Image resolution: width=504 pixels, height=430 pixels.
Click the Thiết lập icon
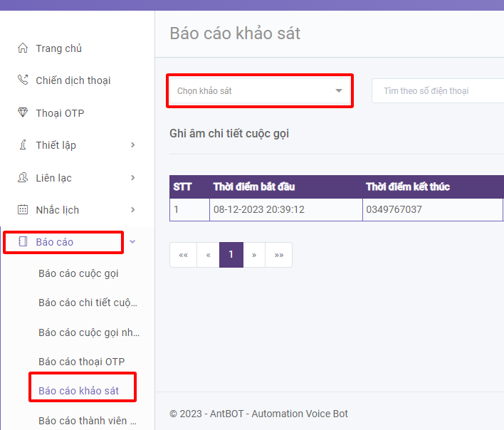(x=23, y=145)
